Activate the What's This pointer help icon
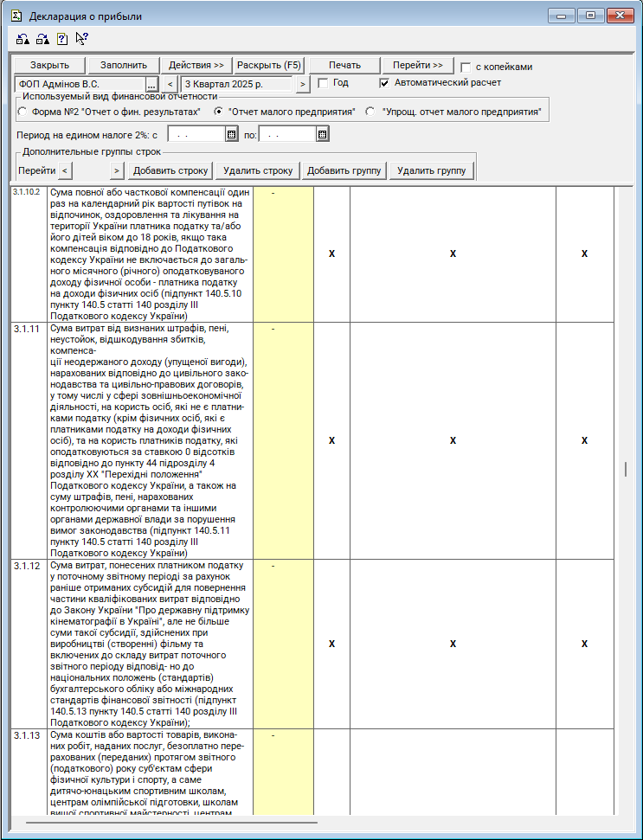Image resolution: width=643 pixels, height=840 pixels. 81,39
